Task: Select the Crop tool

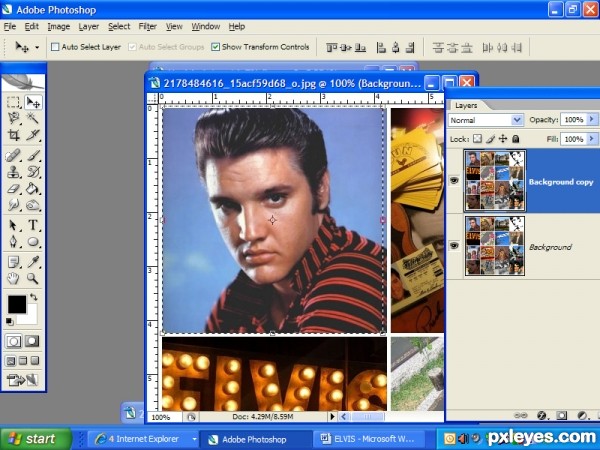Action: pyautogui.click(x=13, y=135)
